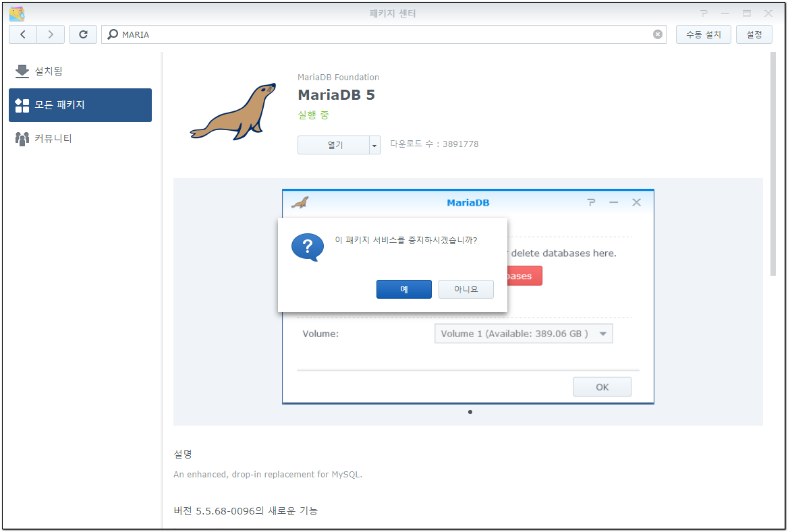Click the screenshot carousel dot indicator
Image resolution: width=788 pixels, height=532 pixels.
coord(470,412)
